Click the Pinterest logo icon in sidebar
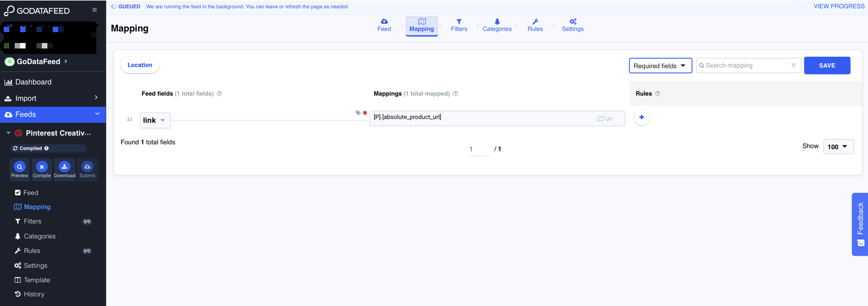Image resolution: width=868 pixels, height=306 pixels. pyautogui.click(x=19, y=133)
